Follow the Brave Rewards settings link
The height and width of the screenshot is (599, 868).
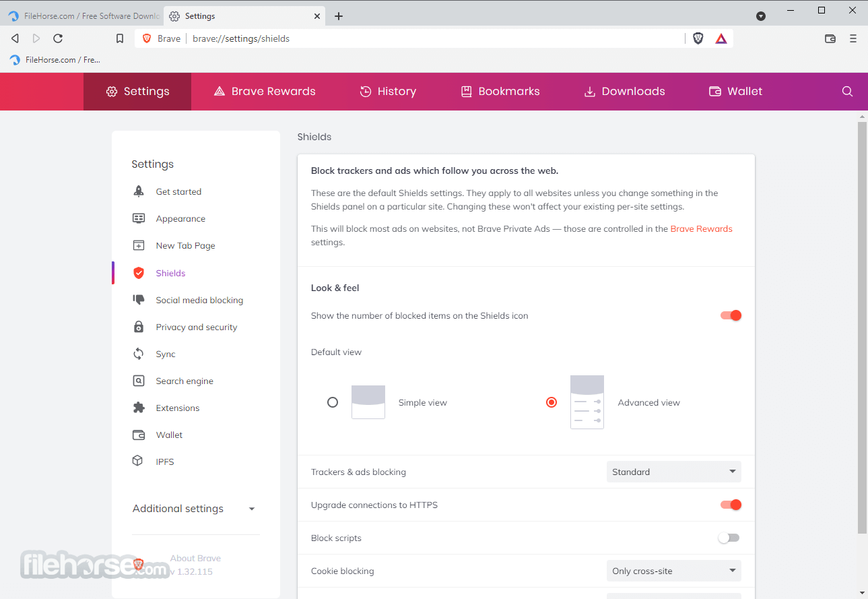701,228
